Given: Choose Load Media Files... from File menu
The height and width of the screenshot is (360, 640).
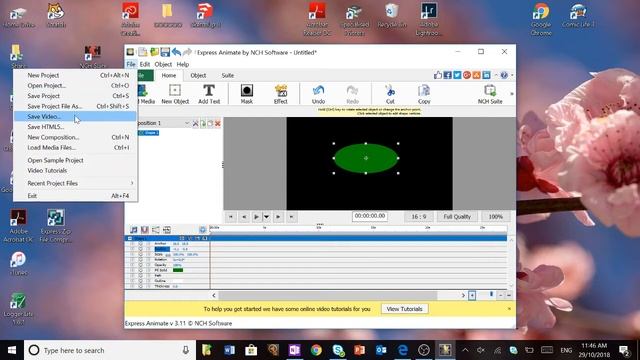Looking at the screenshot, I should (x=75, y=147).
